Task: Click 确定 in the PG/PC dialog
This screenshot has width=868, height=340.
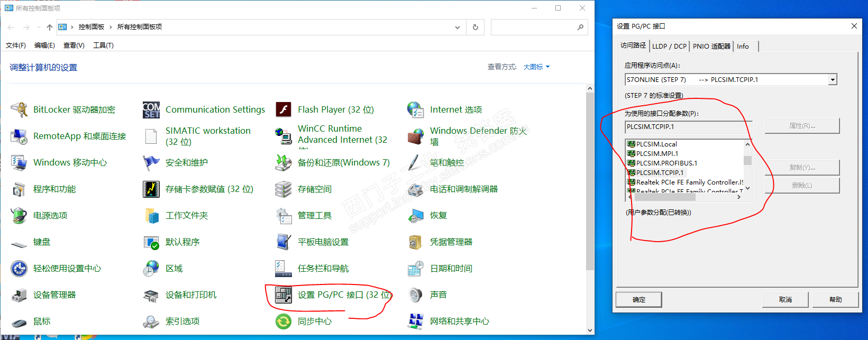Action: (x=638, y=299)
